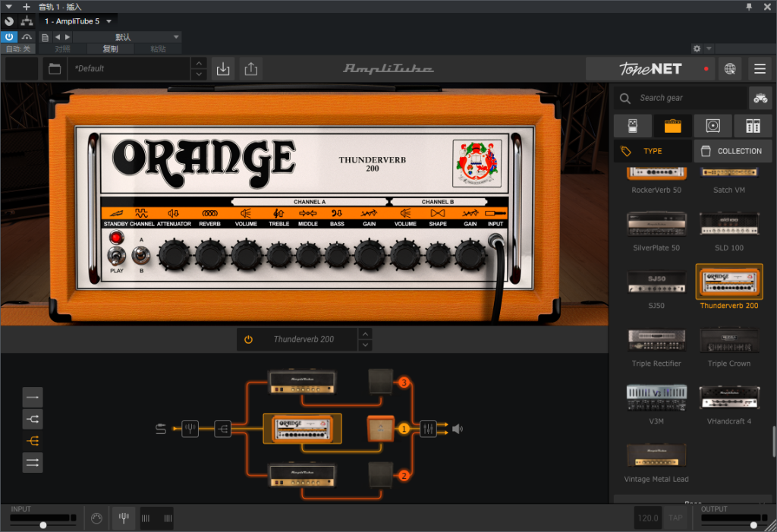Click the host paste button
Image resolution: width=777 pixels, height=532 pixels.
158,49
